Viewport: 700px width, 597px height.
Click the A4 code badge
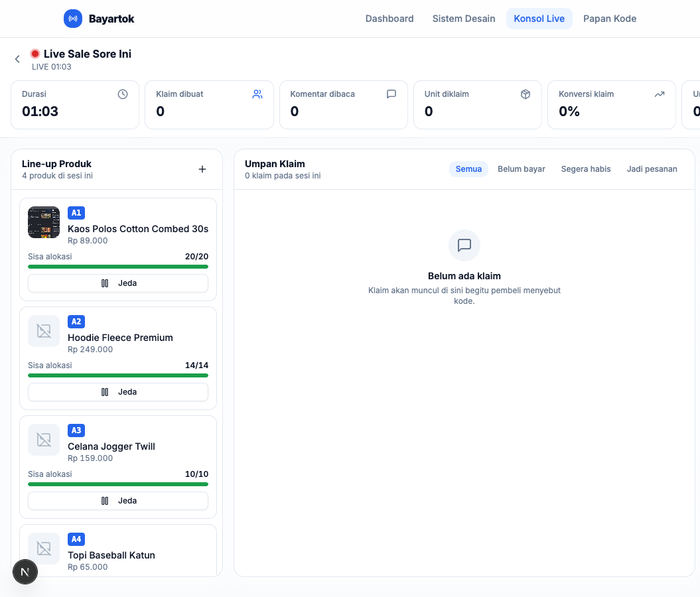tap(76, 539)
